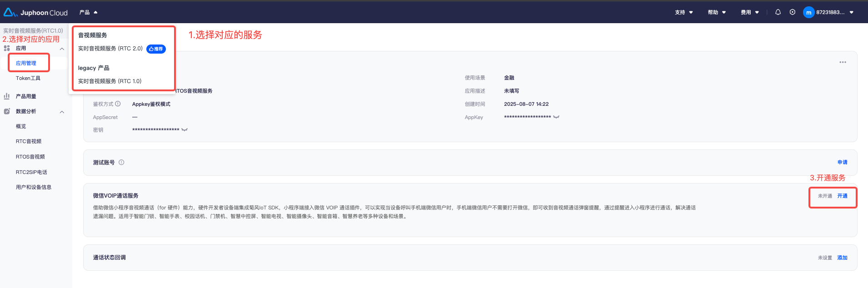The image size is (868, 288).
Task: Open 应用管理 in the sidebar
Action: point(26,63)
